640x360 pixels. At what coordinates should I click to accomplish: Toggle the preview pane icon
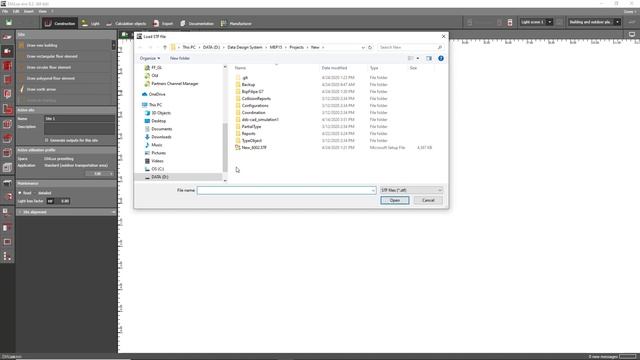coord(429,58)
